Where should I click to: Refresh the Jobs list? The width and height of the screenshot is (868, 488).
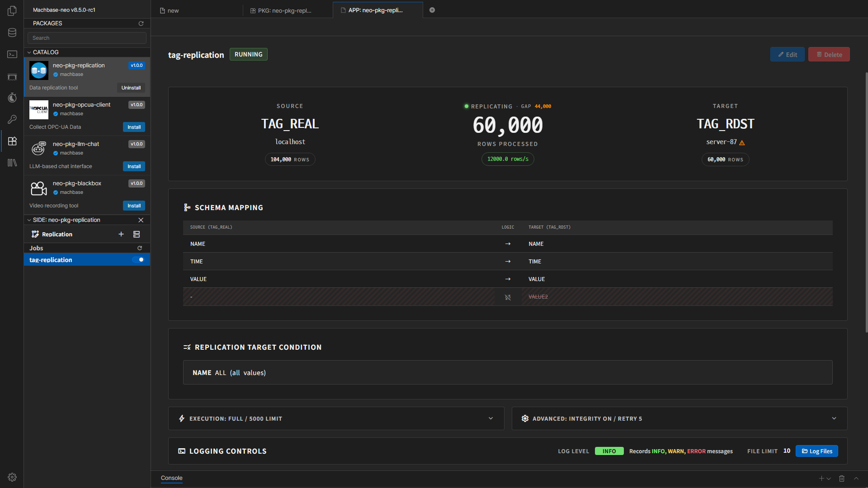point(140,248)
